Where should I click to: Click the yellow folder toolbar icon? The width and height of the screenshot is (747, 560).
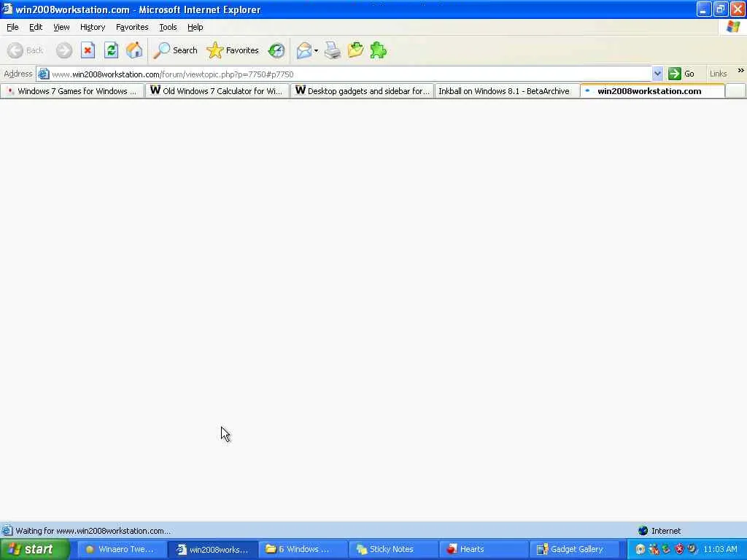pyautogui.click(x=355, y=50)
